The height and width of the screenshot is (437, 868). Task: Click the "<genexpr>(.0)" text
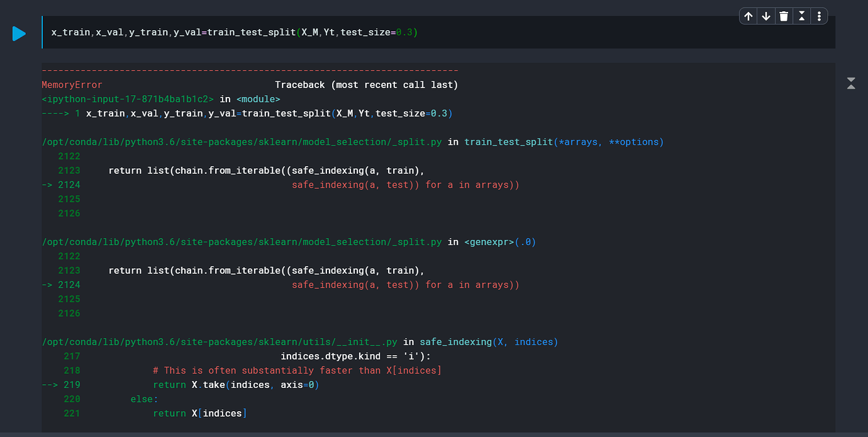pyautogui.click(x=500, y=242)
